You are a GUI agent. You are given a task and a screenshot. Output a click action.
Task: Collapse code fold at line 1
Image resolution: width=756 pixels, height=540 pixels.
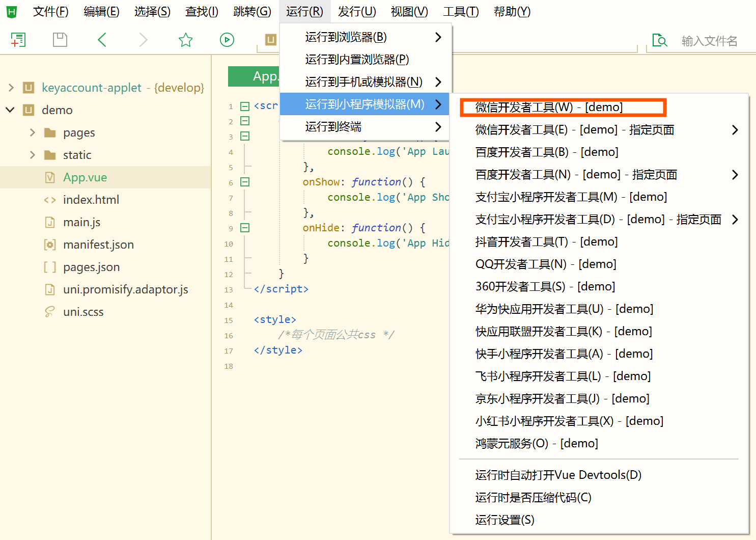(x=245, y=106)
